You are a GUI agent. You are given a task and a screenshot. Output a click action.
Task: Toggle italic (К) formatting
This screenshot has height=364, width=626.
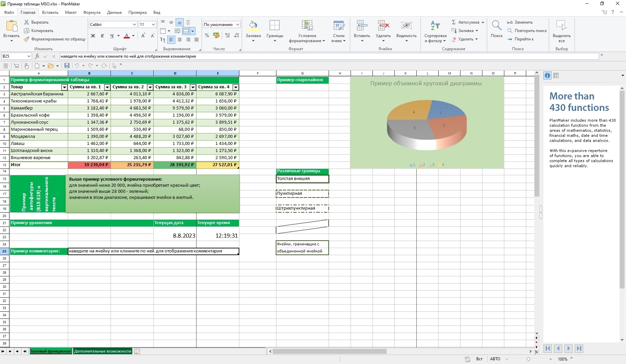(x=102, y=36)
